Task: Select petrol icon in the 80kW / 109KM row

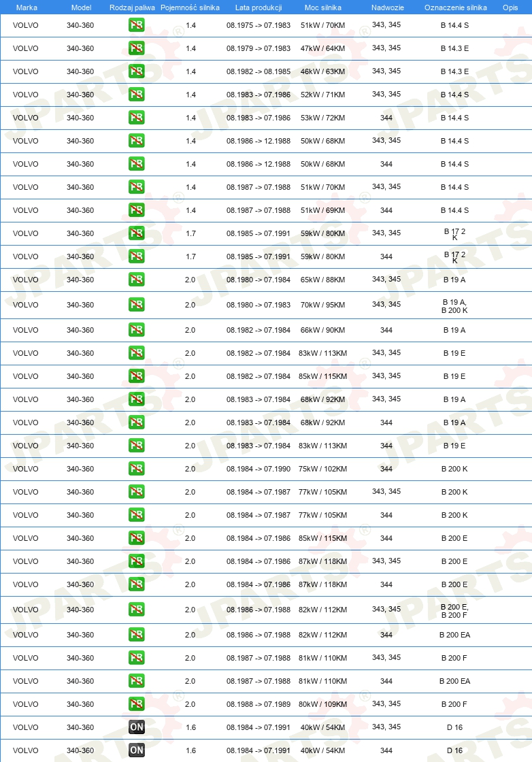Action: tap(137, 703)
